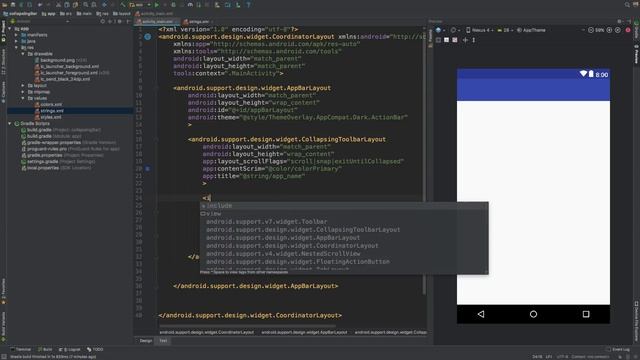Click the green Run app button
Viewport: 640px width, 360px height.
pos(156,5)
